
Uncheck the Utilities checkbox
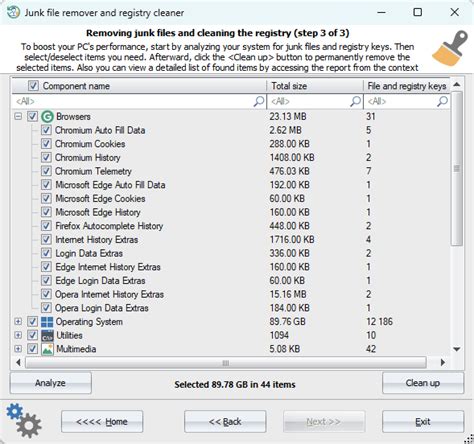tap(32, 335)
